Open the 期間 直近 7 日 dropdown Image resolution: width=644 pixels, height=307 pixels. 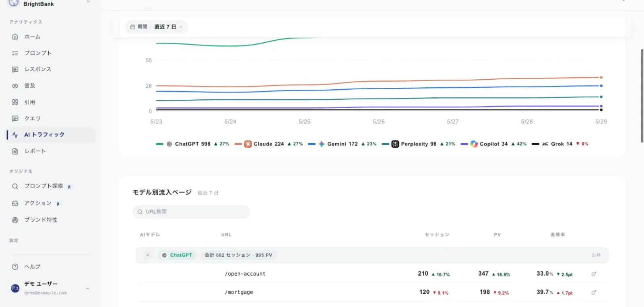coord(157,27)
